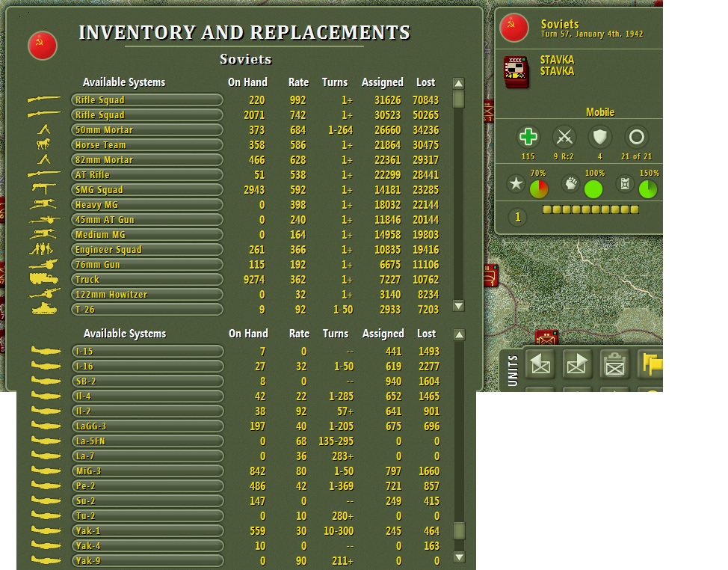Click the shield defense icon
This screenshot has width=728, height=570.
click(600, 137)
